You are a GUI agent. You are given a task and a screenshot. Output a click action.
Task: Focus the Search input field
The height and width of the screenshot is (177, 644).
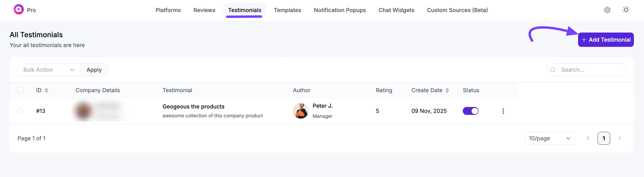pos(590,70)
